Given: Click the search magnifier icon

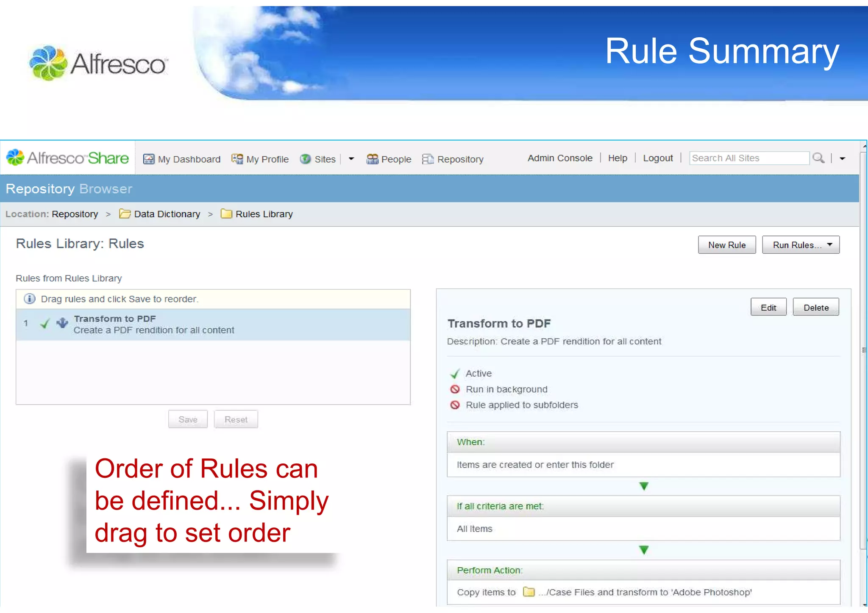Looking at the screenshot, I should [x=818, y=158].
